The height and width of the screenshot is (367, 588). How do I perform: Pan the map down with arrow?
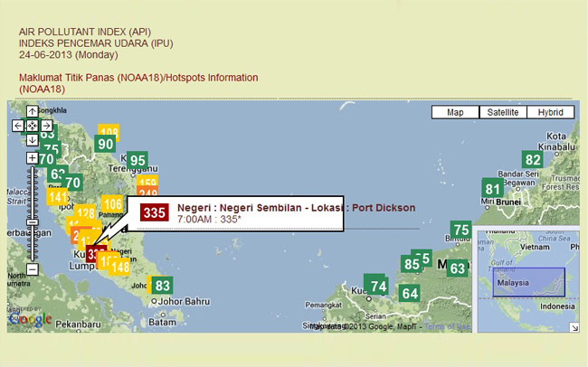[x=32, y=140]
